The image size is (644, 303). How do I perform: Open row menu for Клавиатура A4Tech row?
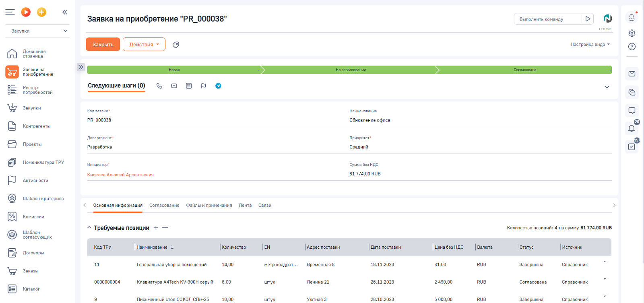605,279
